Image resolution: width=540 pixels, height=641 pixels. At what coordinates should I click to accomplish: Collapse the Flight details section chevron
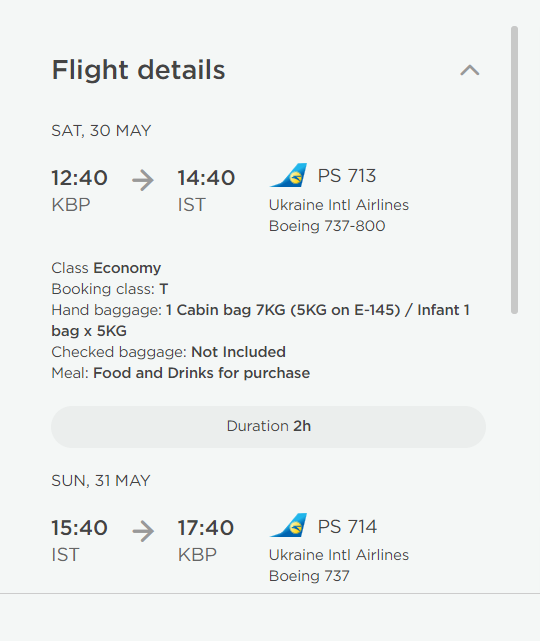coord(470,70)
